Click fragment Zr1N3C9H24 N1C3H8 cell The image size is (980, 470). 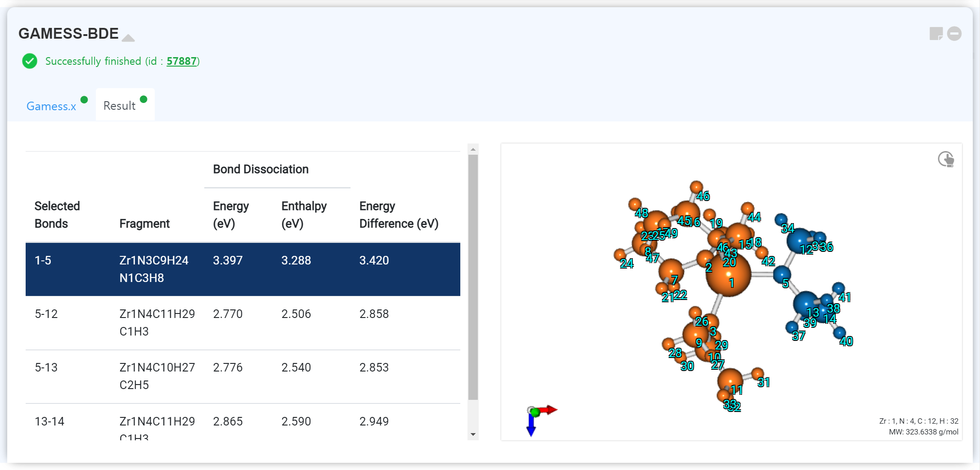[154, 269]
